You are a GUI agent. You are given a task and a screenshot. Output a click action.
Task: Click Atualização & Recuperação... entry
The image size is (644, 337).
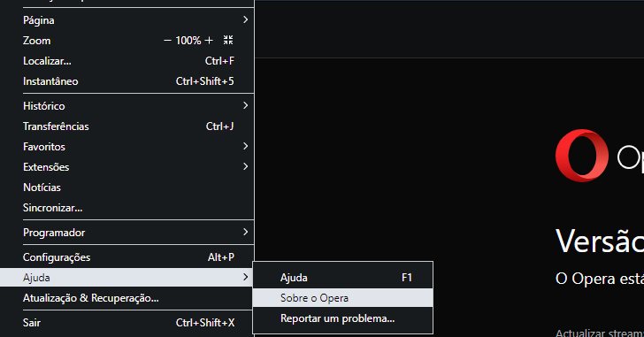126,298
